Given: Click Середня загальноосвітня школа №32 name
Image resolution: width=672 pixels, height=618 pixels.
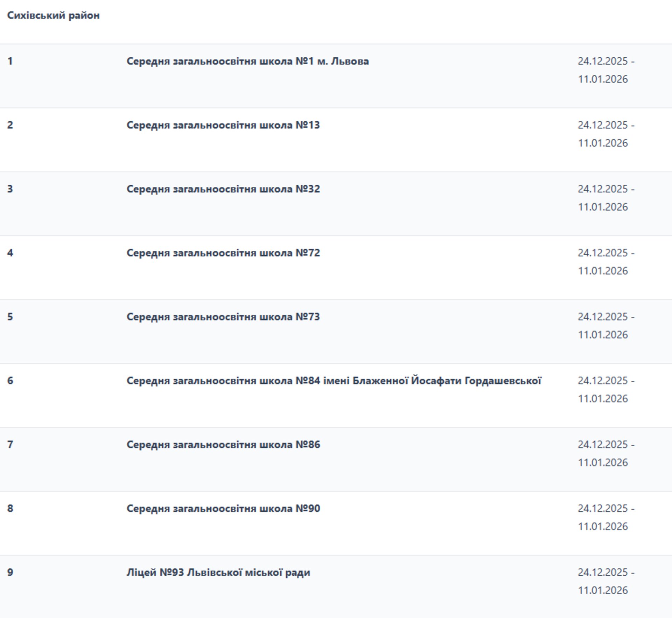Looking at the screenshot, I should [223, 189].
